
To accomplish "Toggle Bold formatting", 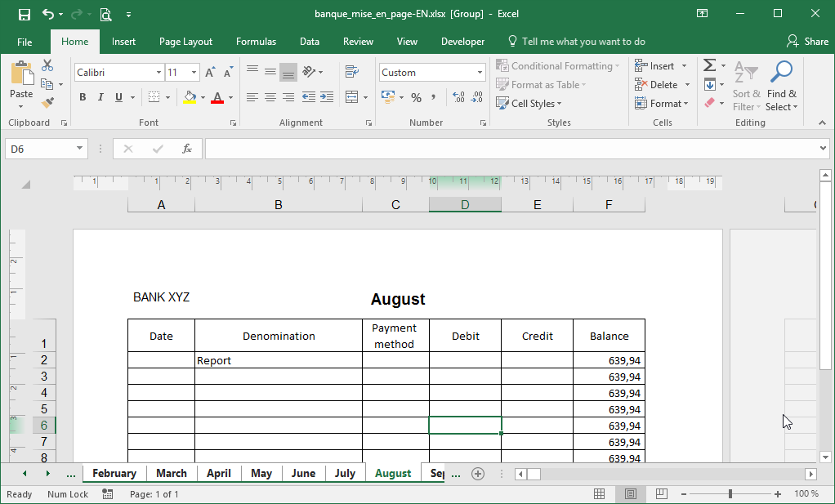I will [83, 97].
